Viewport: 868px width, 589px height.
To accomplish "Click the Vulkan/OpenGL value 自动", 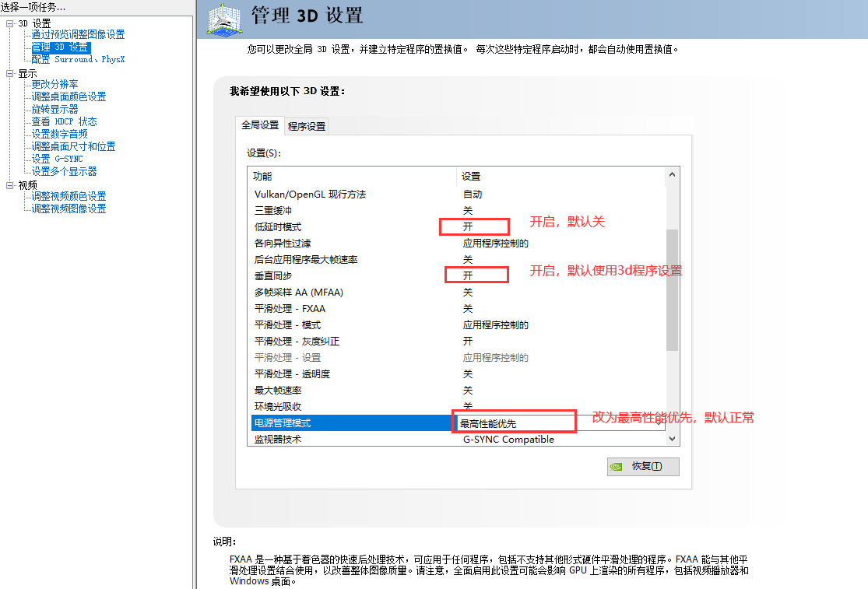I will 473,195.
